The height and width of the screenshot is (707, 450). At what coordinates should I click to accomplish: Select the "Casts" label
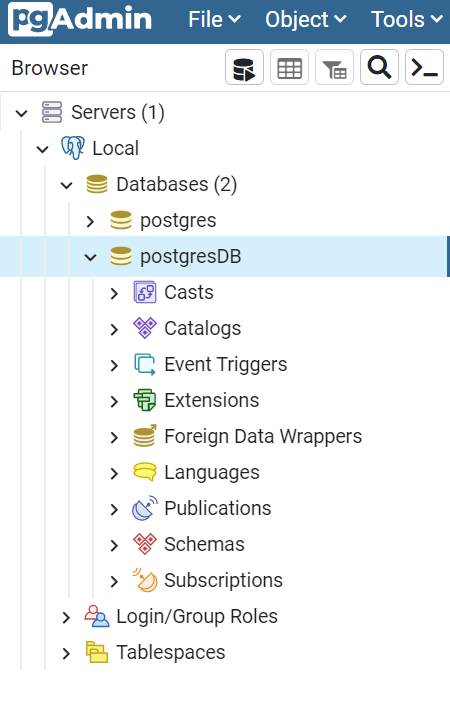point(188,292)
